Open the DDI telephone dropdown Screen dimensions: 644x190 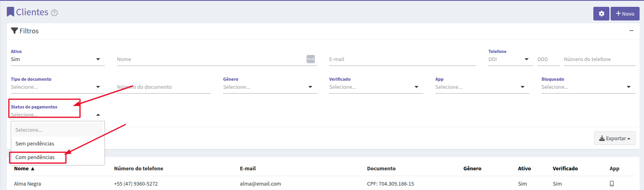coord(511,59)
